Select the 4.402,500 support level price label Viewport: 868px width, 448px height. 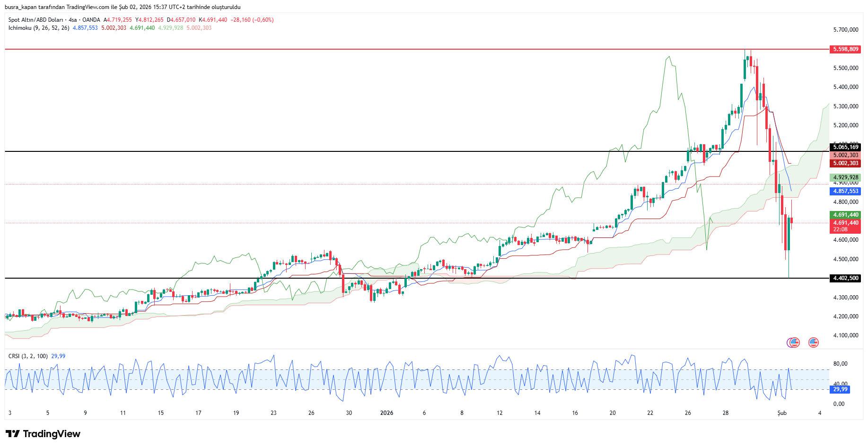845,278
